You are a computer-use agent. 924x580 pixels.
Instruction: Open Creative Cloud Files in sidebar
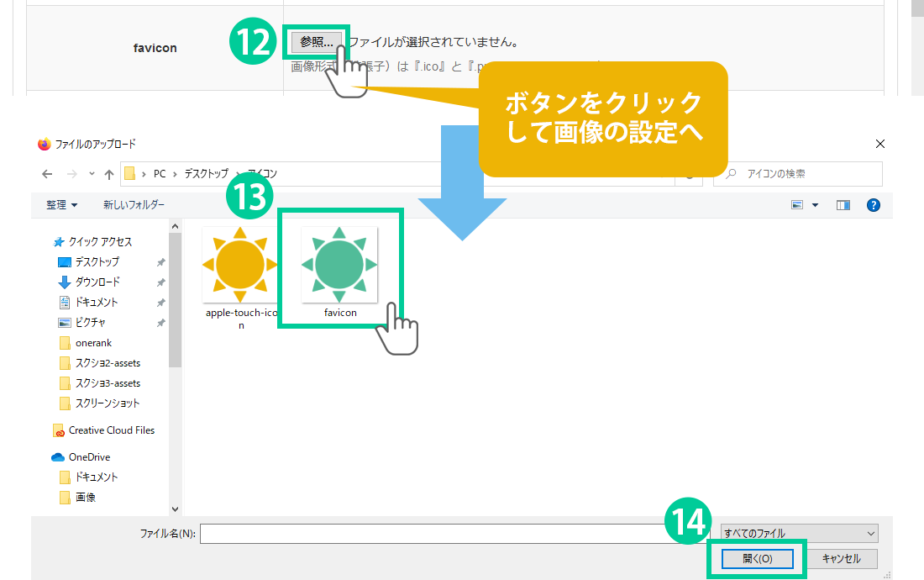(x=111, y=430)
